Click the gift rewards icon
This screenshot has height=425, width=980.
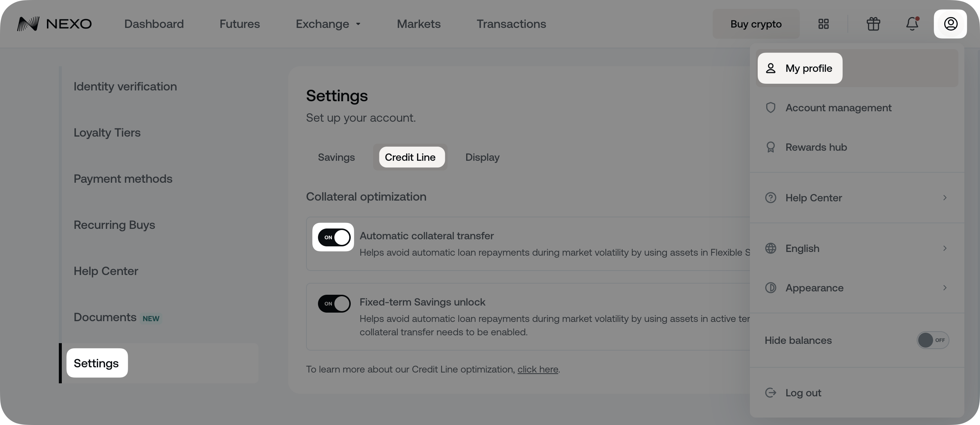click(873, 24)
